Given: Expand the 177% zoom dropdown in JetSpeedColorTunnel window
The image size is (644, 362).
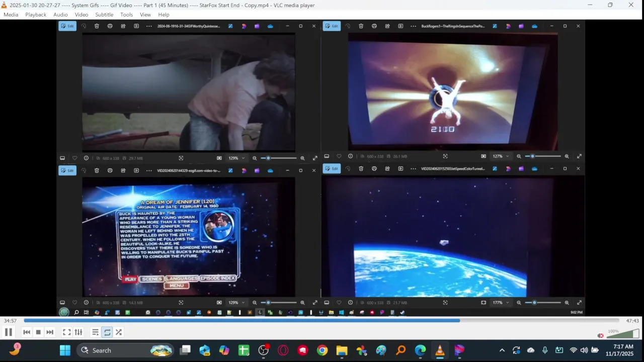Looking at the screenshot, I should pos(501,303).
